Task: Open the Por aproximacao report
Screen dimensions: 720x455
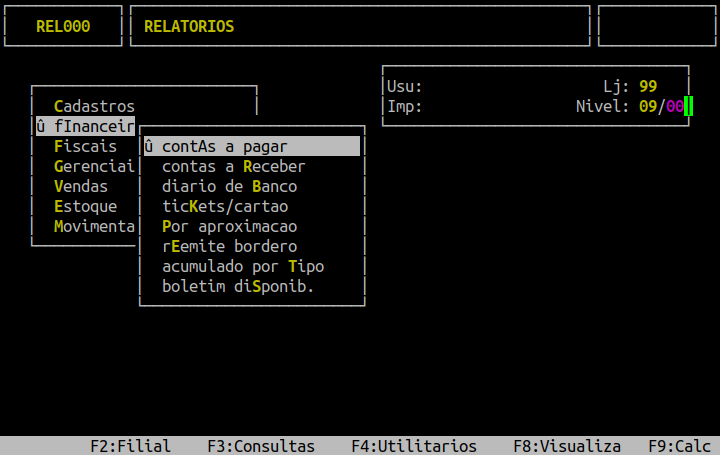Action: (229, 226)
